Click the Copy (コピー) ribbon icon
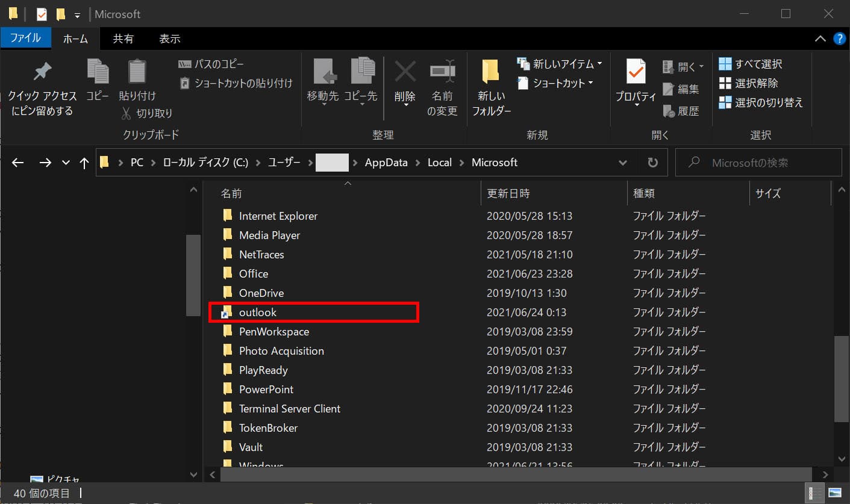Screen dimensions: 850x504 pos(98,71)
